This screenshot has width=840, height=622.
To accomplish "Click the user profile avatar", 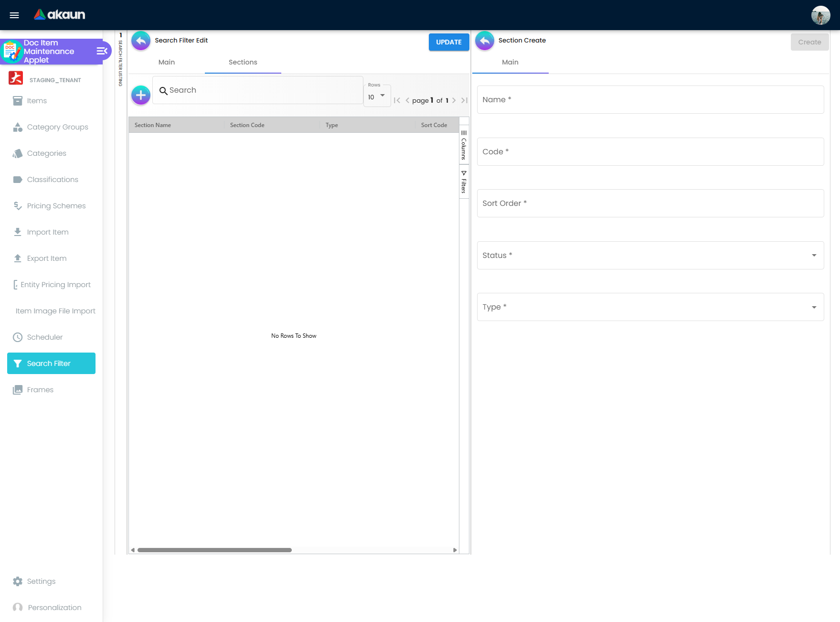I will (x=820, y=15).
